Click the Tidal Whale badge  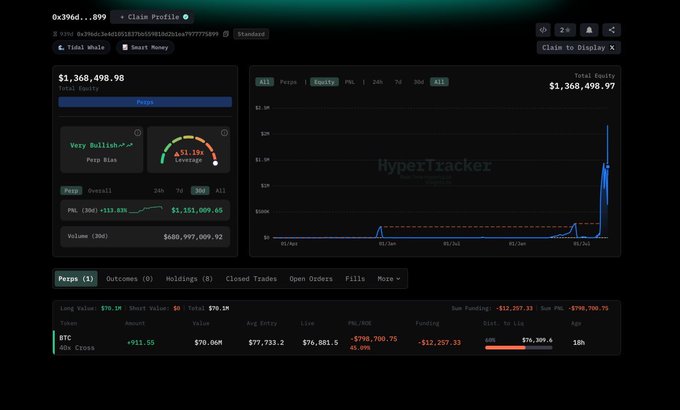click(82, 47)
